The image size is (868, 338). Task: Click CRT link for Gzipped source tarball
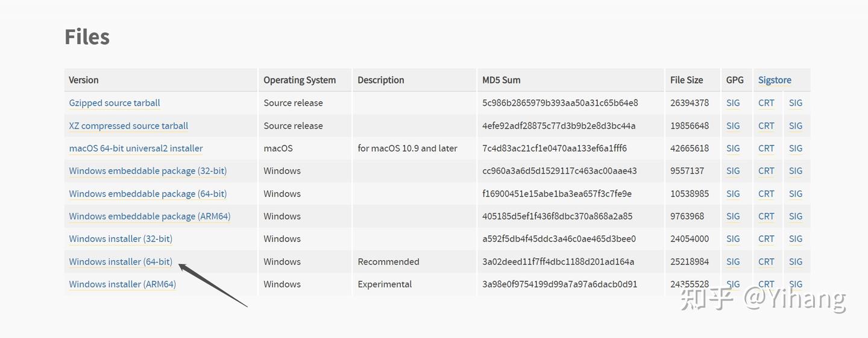point(766,103)
